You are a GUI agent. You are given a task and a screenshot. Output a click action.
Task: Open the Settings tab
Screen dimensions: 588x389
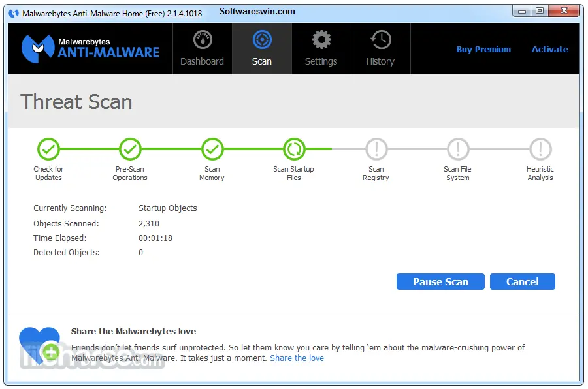pos(321,49)
